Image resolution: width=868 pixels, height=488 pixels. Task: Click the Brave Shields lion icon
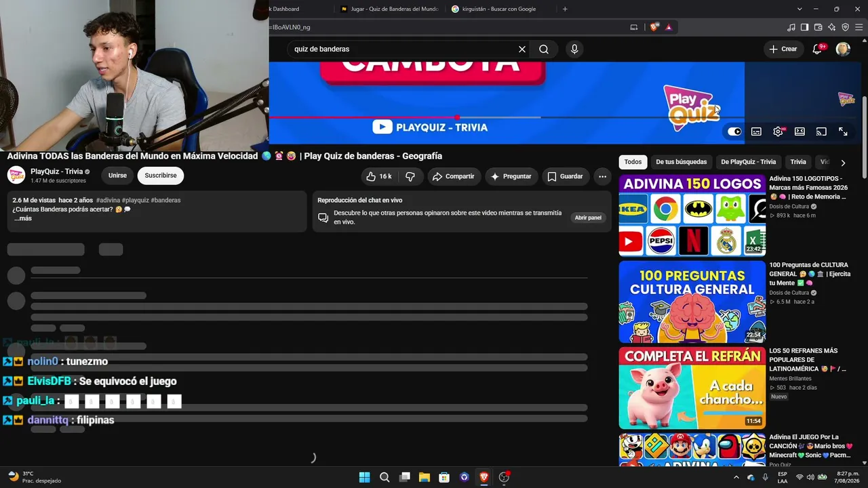tap(654, 27)
